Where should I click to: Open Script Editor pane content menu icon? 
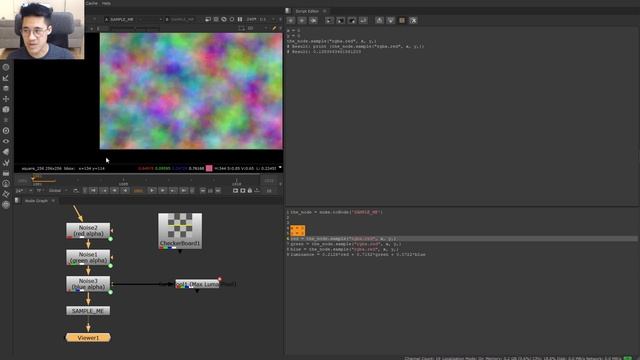pos(288,11)
